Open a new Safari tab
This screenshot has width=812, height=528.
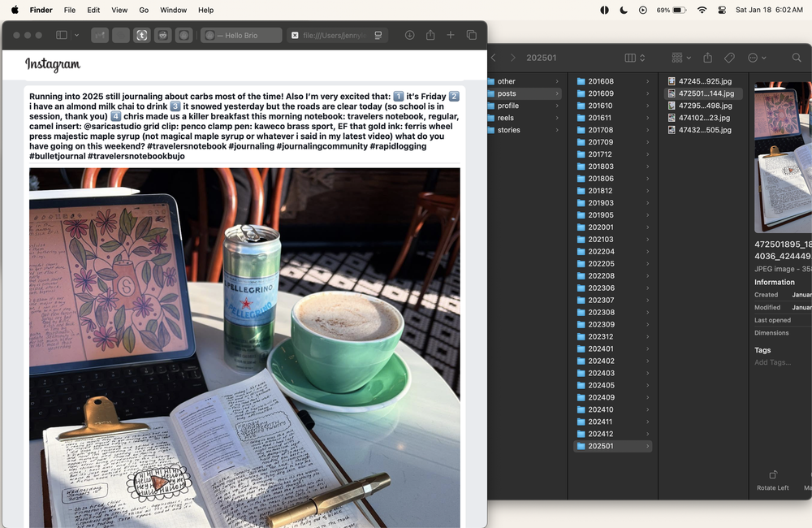(x=451, y=35)
